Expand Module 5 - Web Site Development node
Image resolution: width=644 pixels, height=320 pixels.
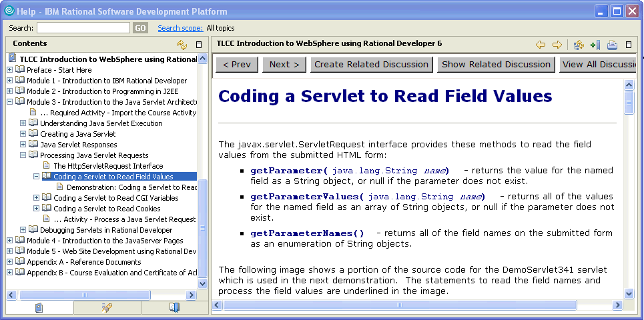(x=10, y=251)
